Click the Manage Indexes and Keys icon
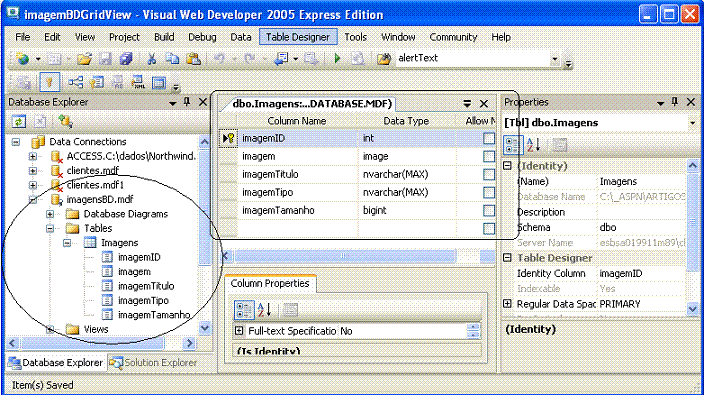704x395 pixels. [96, 82]
